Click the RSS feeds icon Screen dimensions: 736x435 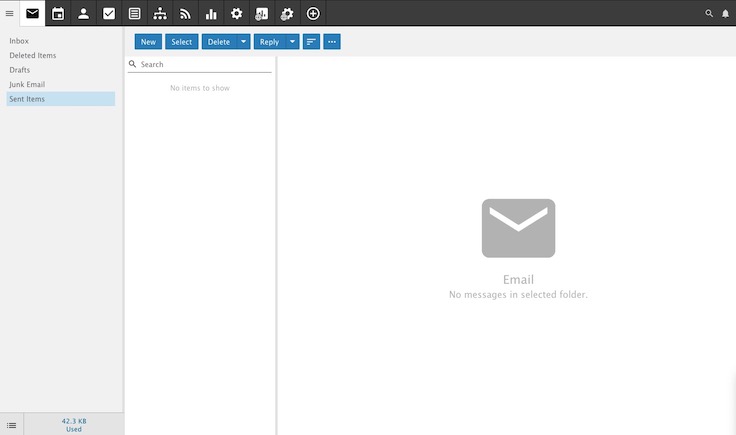pos(185,13)
